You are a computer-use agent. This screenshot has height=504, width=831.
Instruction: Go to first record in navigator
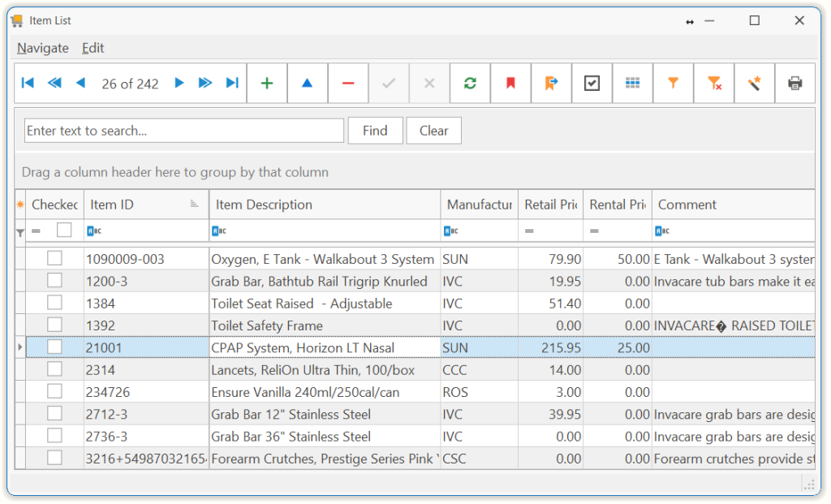click(28, 84)
